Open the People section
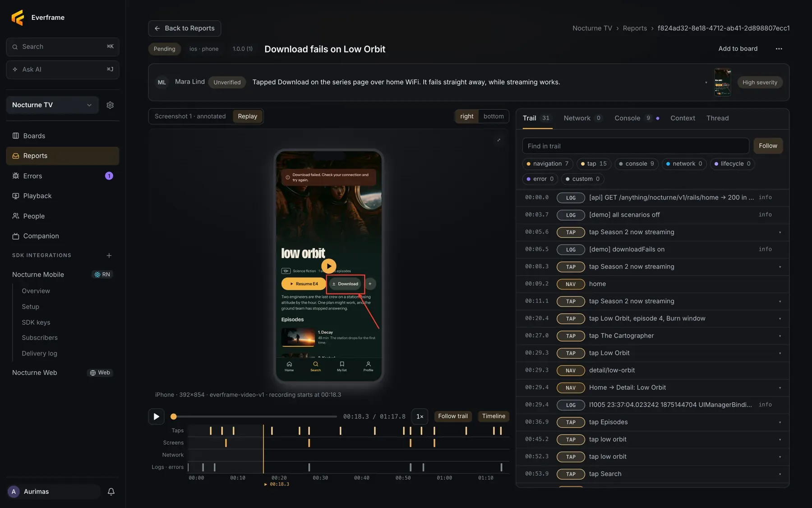Image resolution: width=812 pixels, height=508 pixels. click(x=63, y=216)
